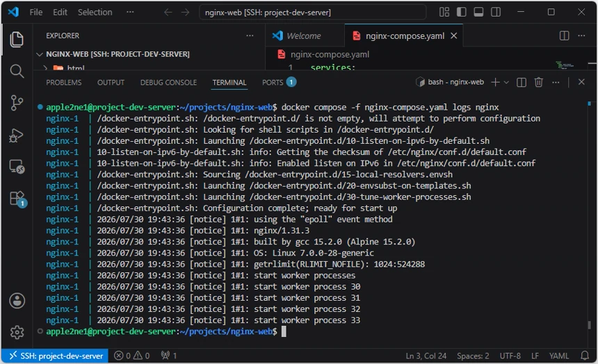
Task: Switch to the PORTS panel tab
Action: tap(279, 83)
